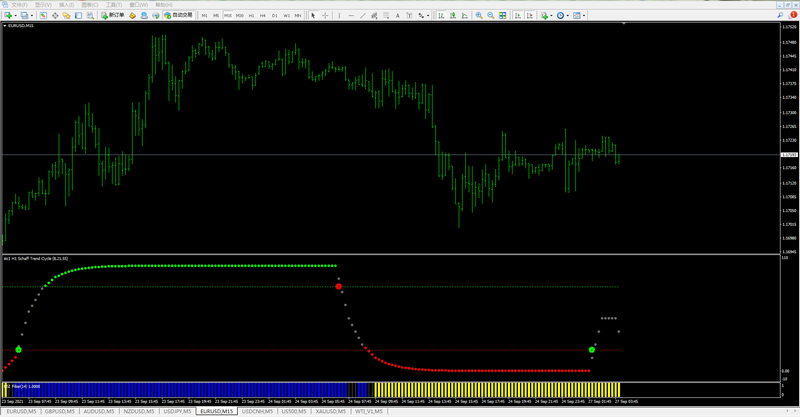Open the Navigator folder-star icon
Viewport: 800px width, 417px height.
coord(66,16)
